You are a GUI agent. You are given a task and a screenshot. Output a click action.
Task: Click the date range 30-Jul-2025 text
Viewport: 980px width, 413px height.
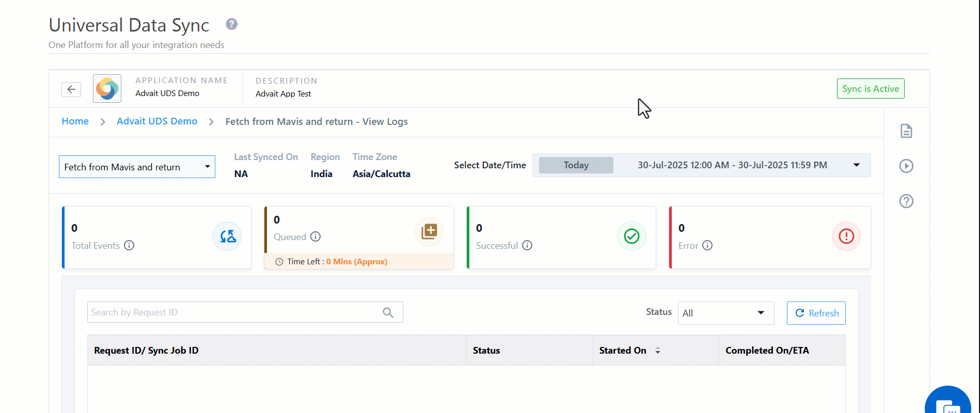[x=732, y=165]
